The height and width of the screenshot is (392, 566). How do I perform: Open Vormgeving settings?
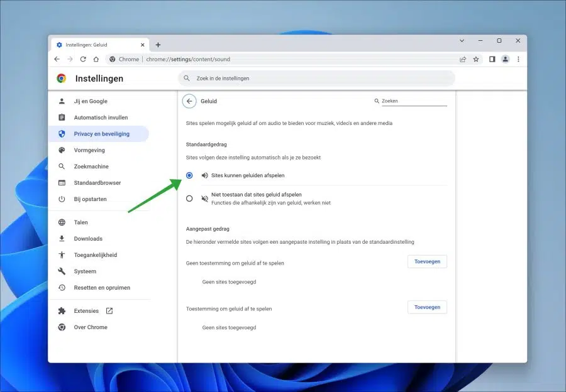(99, 150)
